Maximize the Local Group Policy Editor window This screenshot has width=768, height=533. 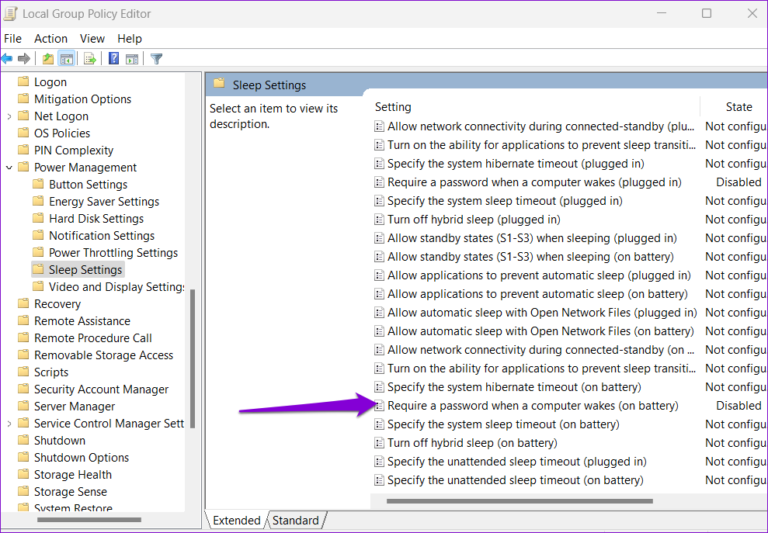(706, 13)
